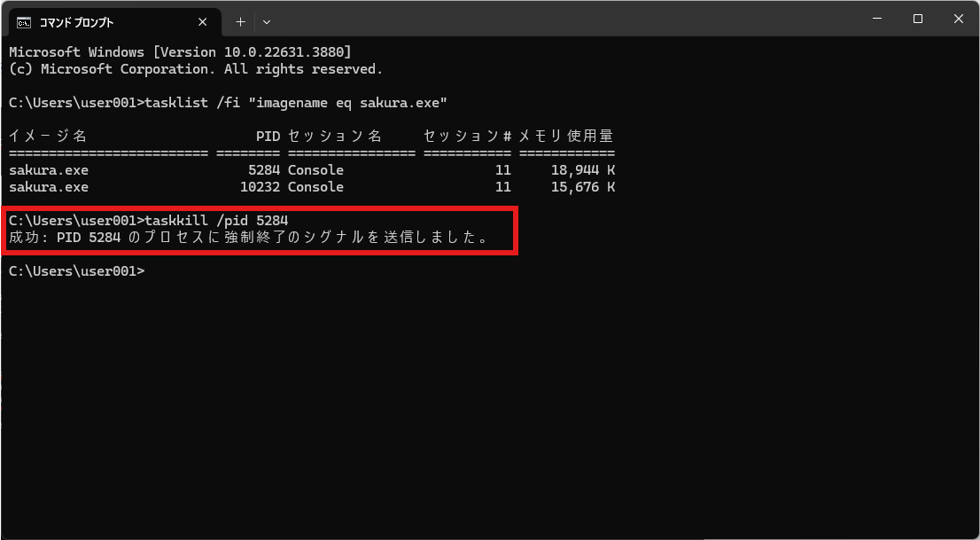Click the current C:\Users\user001 prompt line

[76, 270]
